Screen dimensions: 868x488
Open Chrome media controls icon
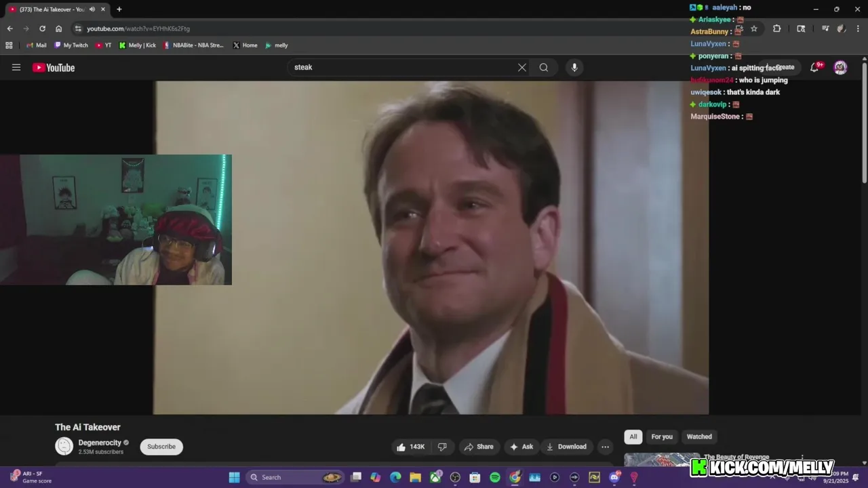825,28
